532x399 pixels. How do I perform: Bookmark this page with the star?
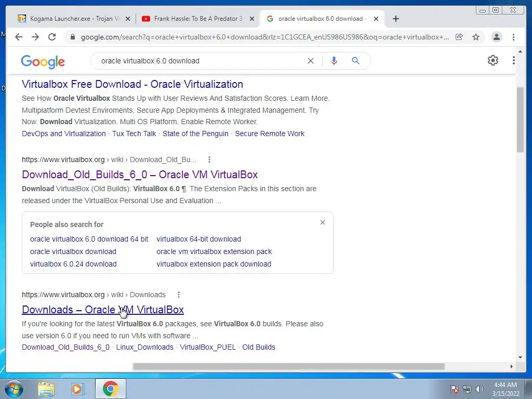pos(476,37)
